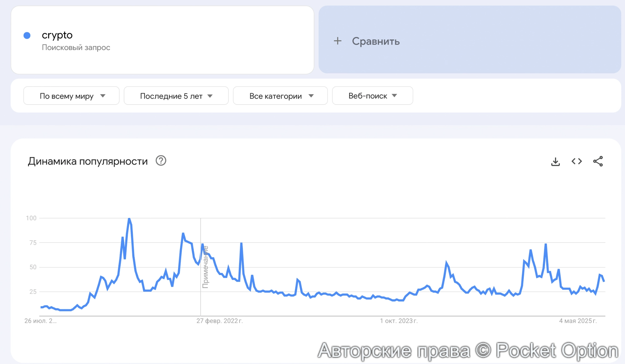Click the 1 окт. 2023 г. axis label
The image size is (625, 364).
(x=399, y=321)
